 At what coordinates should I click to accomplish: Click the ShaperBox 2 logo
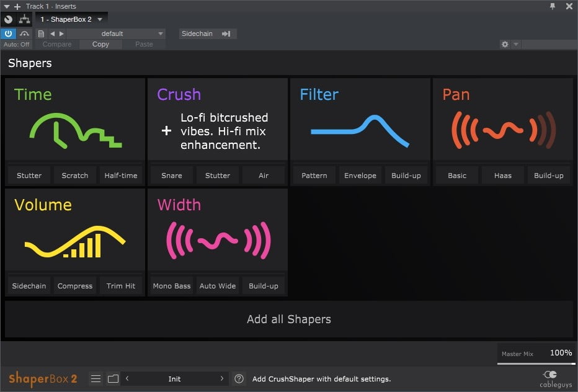[x=43, y=378]
